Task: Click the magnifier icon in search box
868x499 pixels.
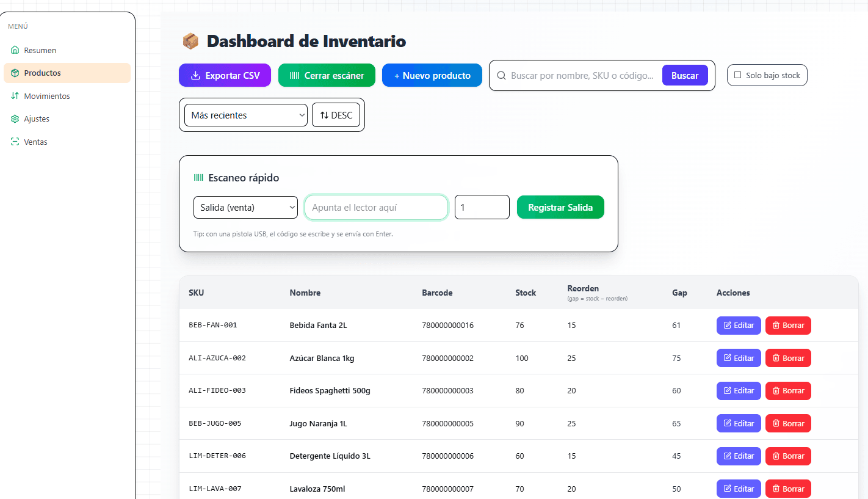Action: (502, 76)
